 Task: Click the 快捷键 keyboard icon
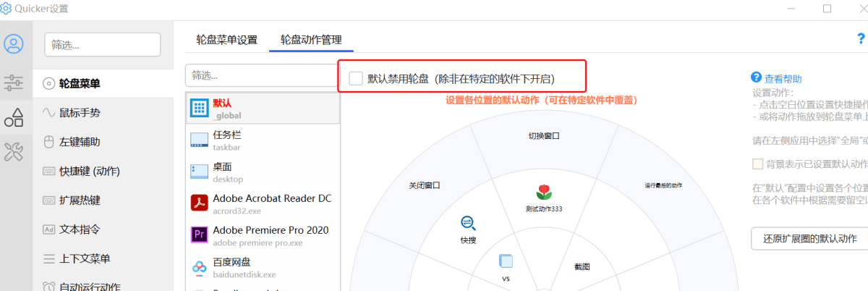click(x=49, y=172)
